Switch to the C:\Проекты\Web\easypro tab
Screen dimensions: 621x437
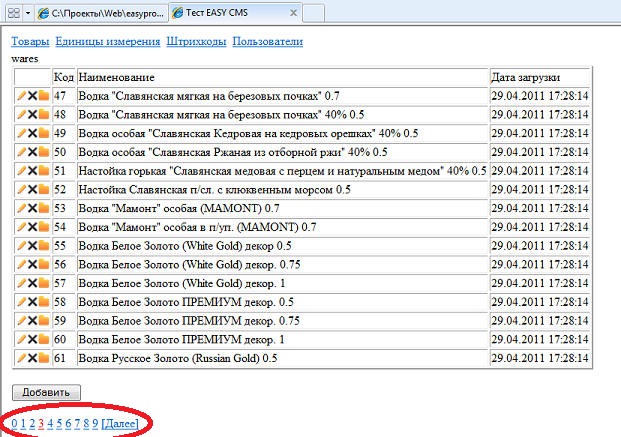(x=101, y=13)
